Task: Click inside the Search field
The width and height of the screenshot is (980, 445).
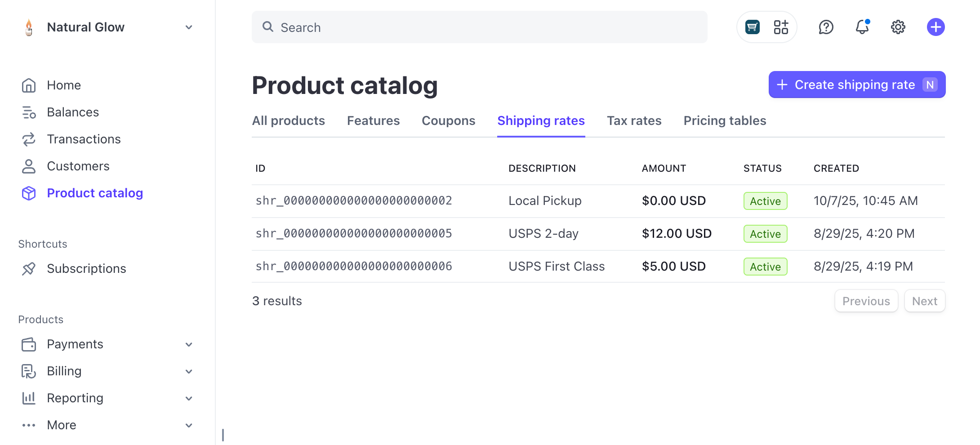Action: click(x=450, y=27)
